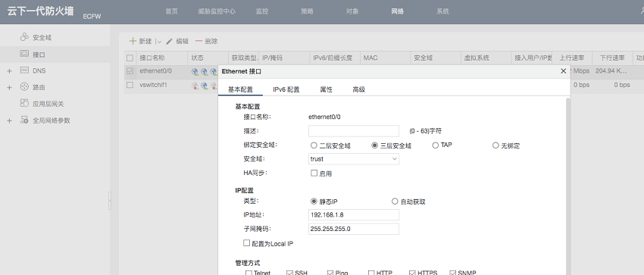
Task: Click the DNS sidebar icon
Action: pos(25,70)
